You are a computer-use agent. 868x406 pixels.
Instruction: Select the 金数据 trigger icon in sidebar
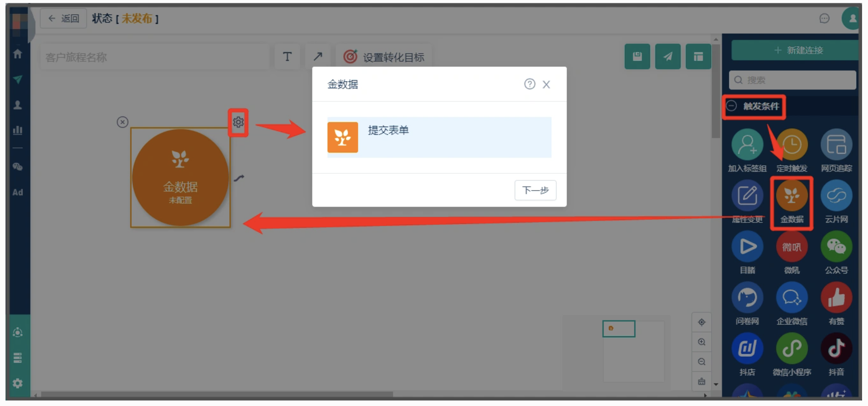point(792,196)
